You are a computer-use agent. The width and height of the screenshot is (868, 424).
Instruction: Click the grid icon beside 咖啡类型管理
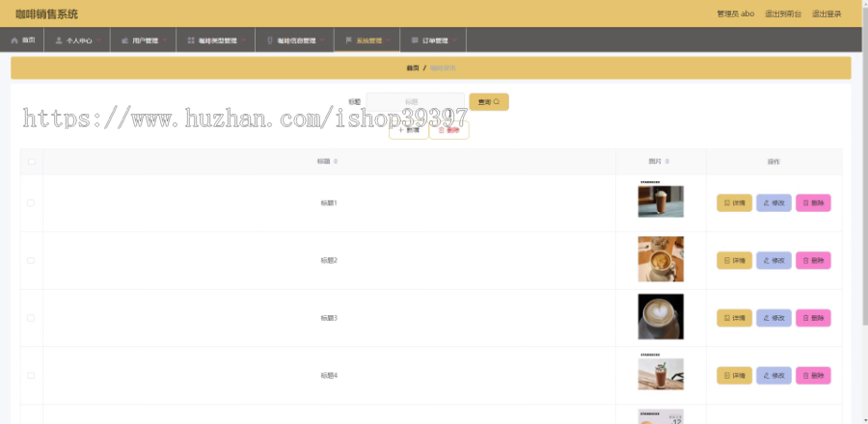pyautogui.click(x=191, y=40)
